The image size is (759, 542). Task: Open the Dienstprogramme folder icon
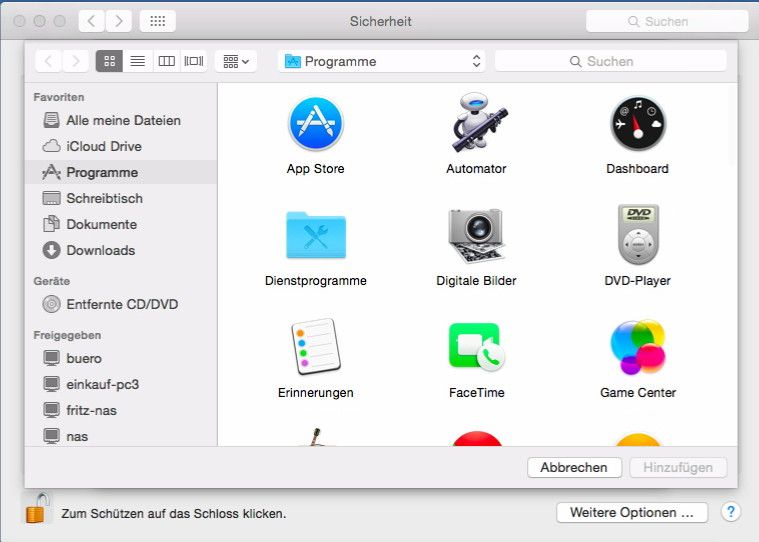click(316, 236)
